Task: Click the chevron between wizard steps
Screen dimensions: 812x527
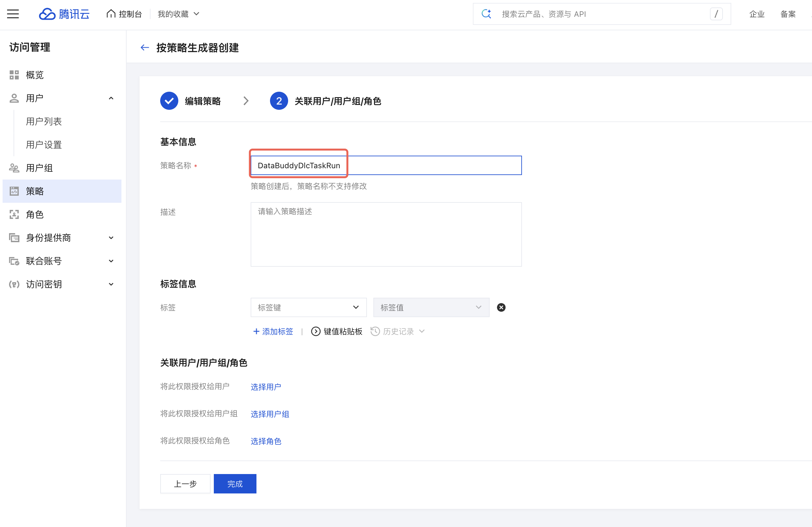Action: pos(246,101)
